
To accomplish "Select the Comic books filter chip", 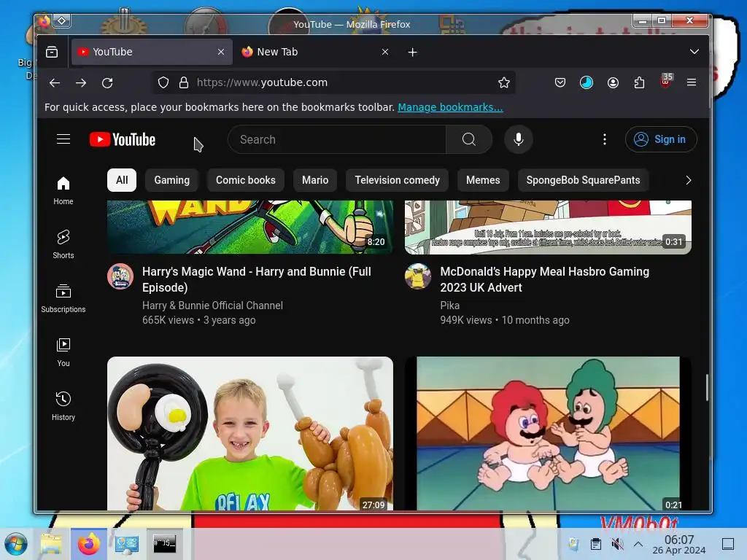I will point(246,180).
